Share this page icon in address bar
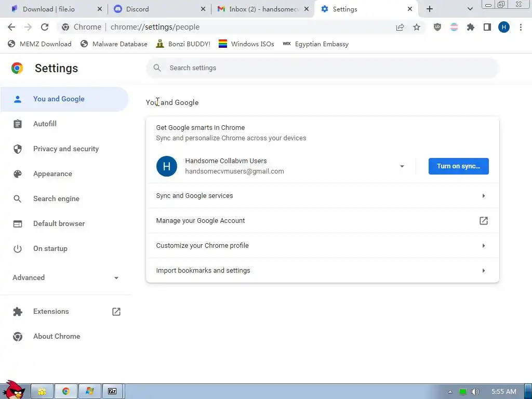Image resolution: width=532 pixels, height=399 pixels. pyautogui.click(x=400, y=27)
